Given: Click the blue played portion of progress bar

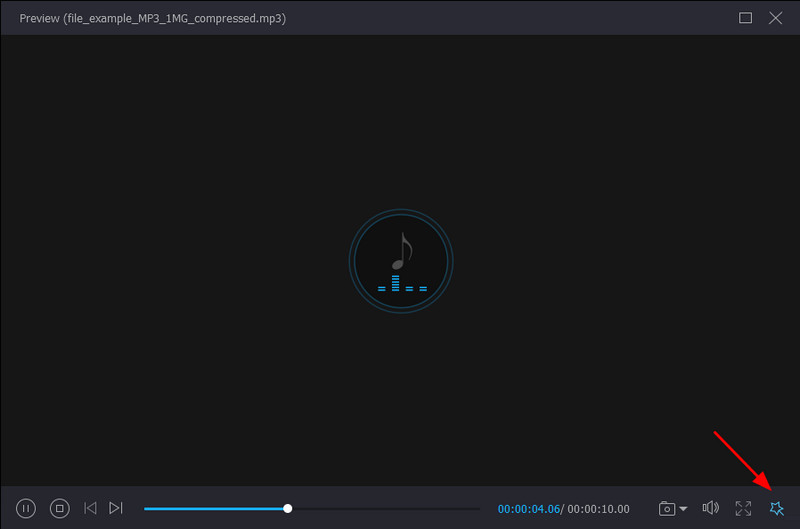Looking at the screenshot, I should [210, 508].
